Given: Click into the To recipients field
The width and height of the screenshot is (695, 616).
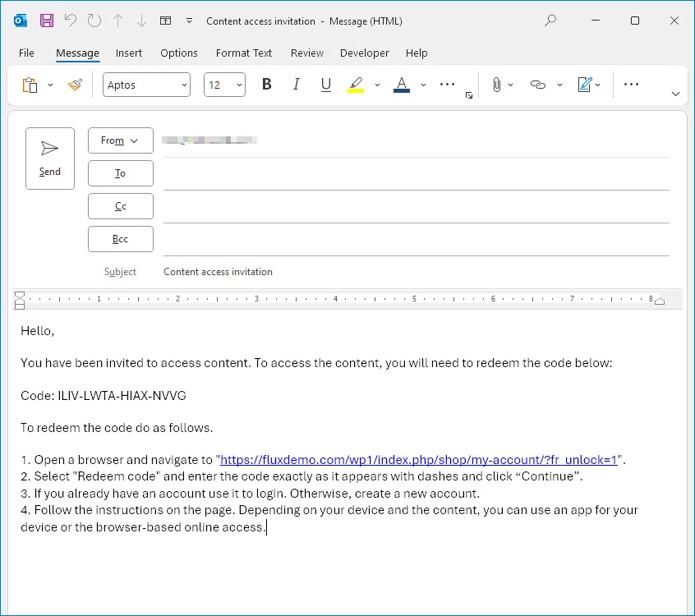Looking at the screenshot, I should (416, 173).
